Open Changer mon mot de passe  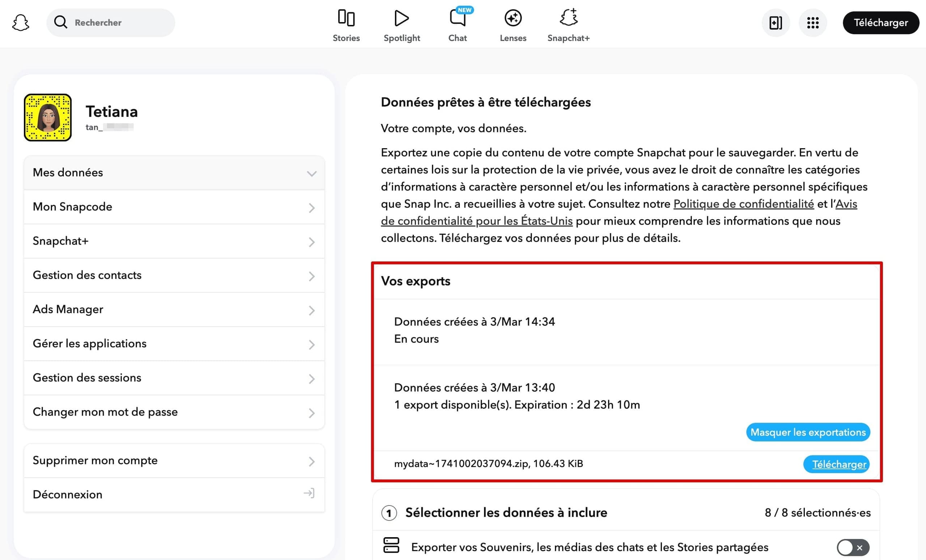(174, 412)
